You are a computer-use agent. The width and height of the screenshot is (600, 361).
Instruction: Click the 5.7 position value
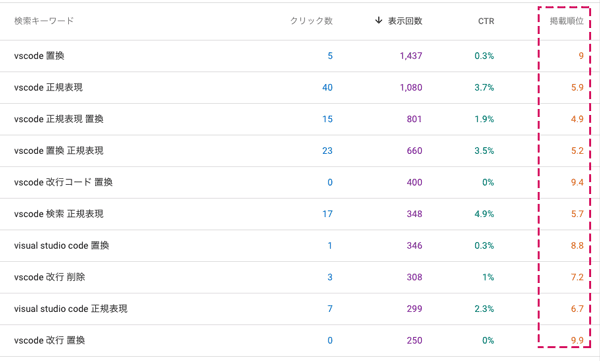577,214
